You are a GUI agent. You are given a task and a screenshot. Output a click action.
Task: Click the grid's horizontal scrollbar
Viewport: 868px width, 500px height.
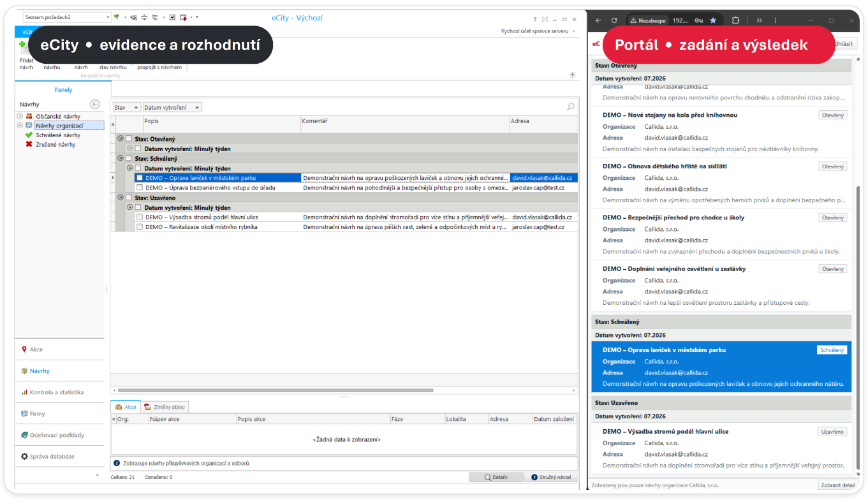276,390
